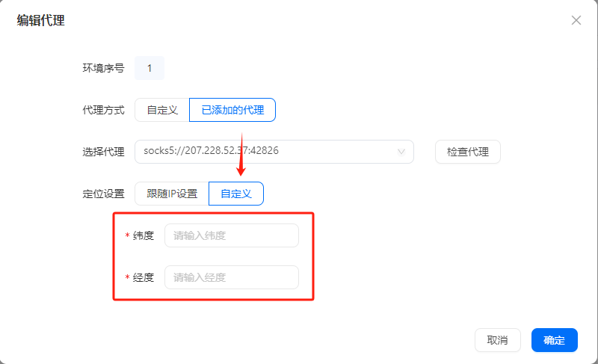This screenshot has width=598, height=364.
Task: Choose 跟随IP设置 for 定位设置
Action: (x=172, y=194)
